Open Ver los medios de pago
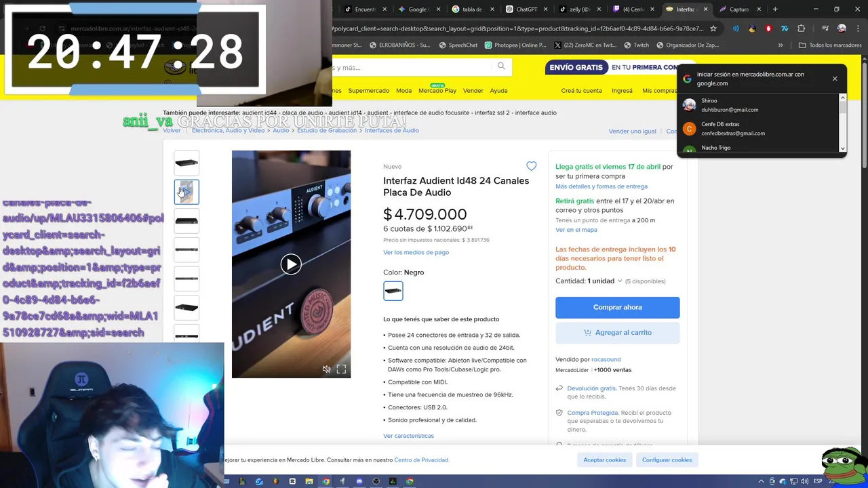The width and height of the screenshot is (868, 488). point(416,252)
